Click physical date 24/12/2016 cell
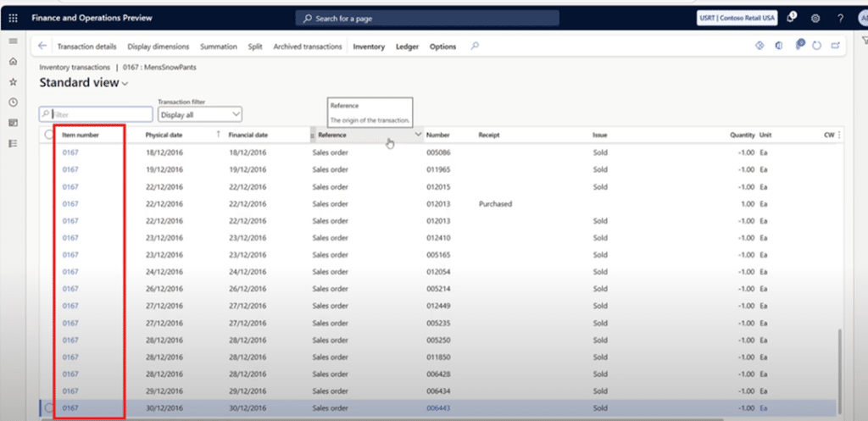Viewport: 868px width, 421px height. [x=164, y=272]
